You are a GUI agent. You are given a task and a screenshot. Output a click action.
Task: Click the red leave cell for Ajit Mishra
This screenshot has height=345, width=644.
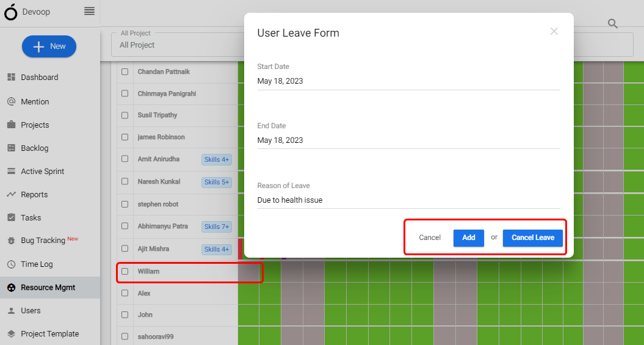(x=241, y=249)
